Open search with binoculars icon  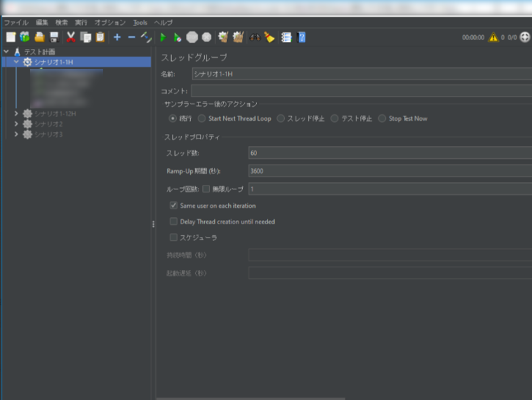tap(255, 37)
